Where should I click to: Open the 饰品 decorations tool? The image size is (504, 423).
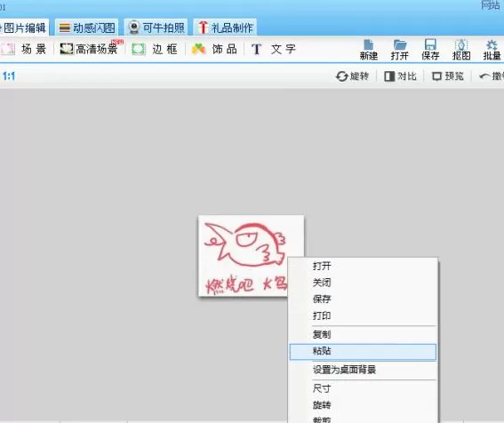point(215,49)
